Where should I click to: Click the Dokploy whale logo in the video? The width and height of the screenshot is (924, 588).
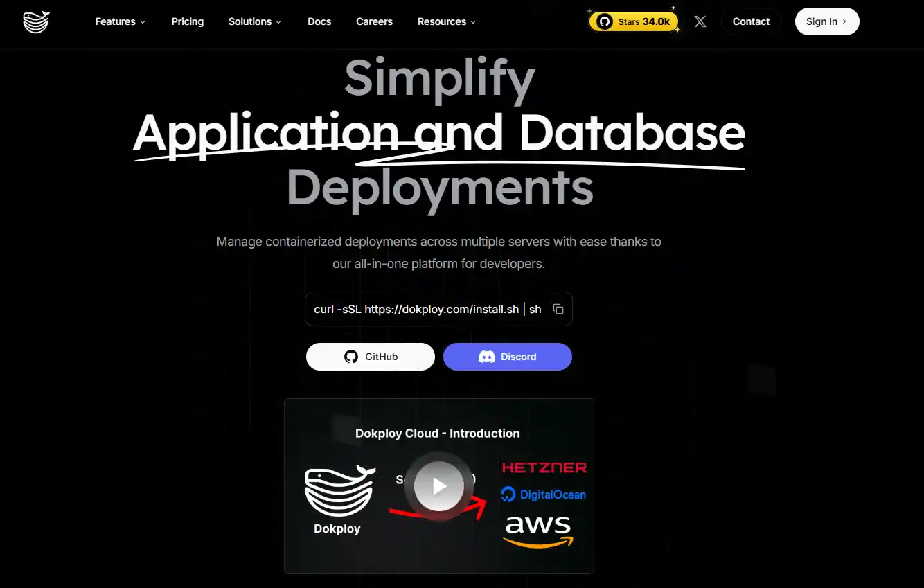(x=339, y=491)
